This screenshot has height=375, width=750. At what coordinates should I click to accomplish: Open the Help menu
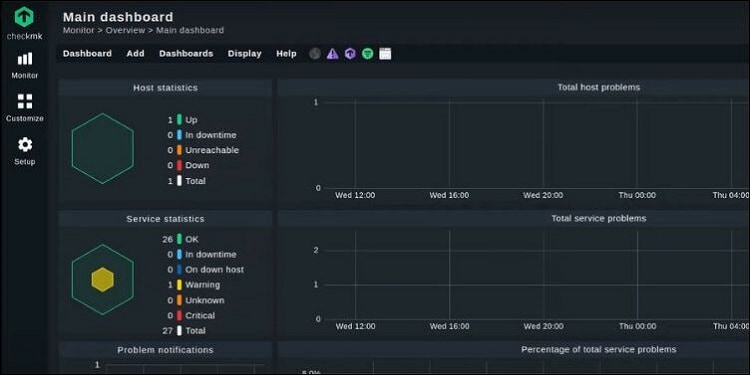(x=286, y=54)
